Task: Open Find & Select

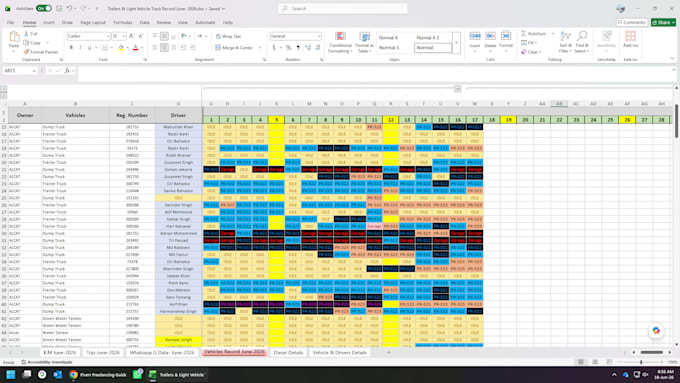Action: 582,42
